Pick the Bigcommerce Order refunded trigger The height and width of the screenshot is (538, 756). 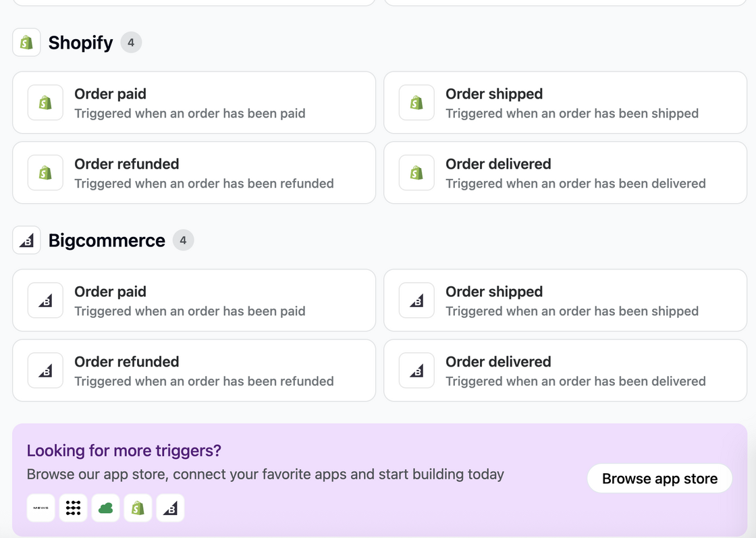(x=194, y=370)
